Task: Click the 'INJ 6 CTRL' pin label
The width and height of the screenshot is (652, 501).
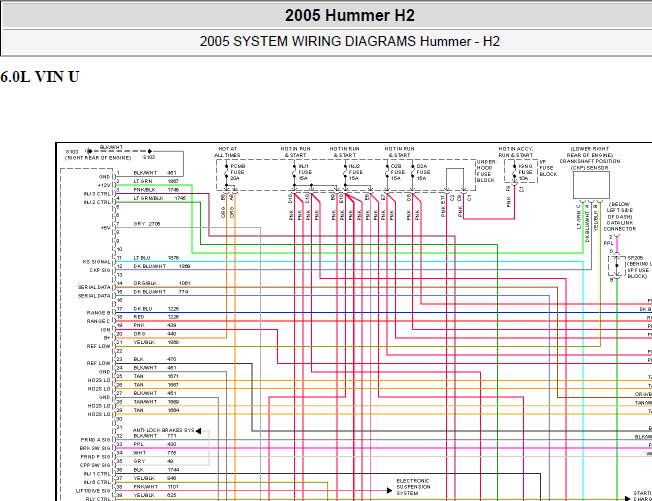Action: (x=97, y=482)
